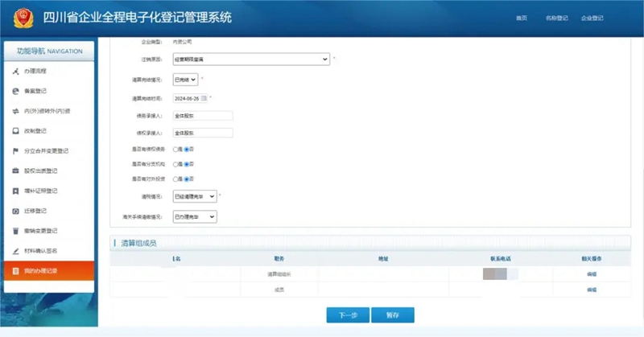Image resolution: width=644 pixels, height=337 pixels.
Task: Open 企业登记 in top navigation
Action: coord(592,18)
